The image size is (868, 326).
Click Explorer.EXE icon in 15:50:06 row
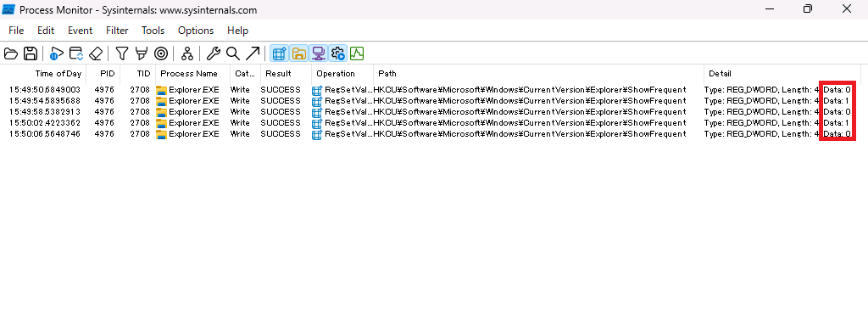(161, 134)
